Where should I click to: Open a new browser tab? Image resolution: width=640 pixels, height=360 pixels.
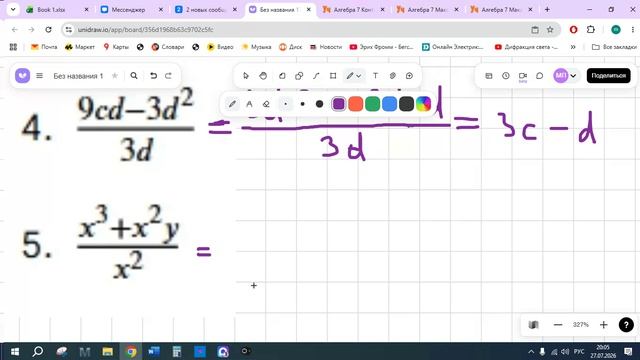coord(547,9)
